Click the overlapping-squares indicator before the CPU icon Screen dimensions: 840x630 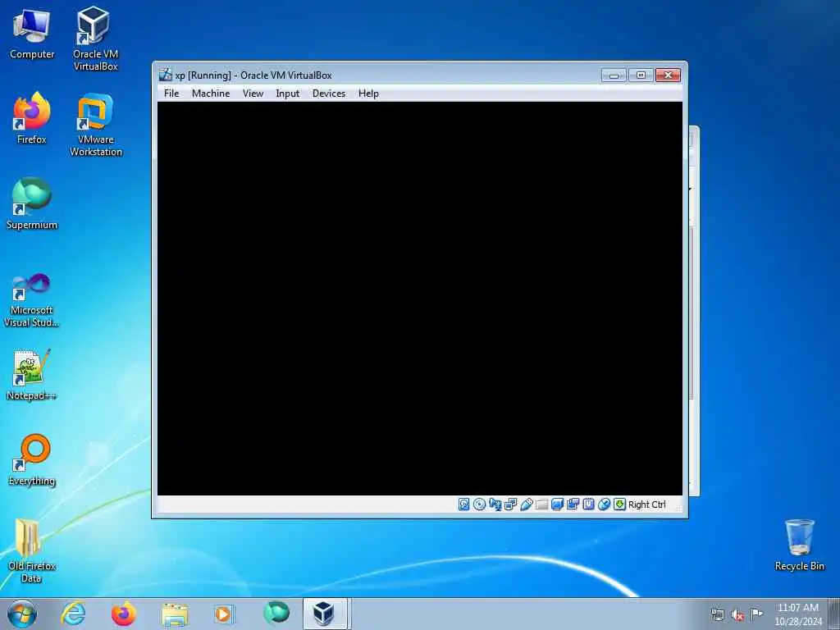(573, 504)
